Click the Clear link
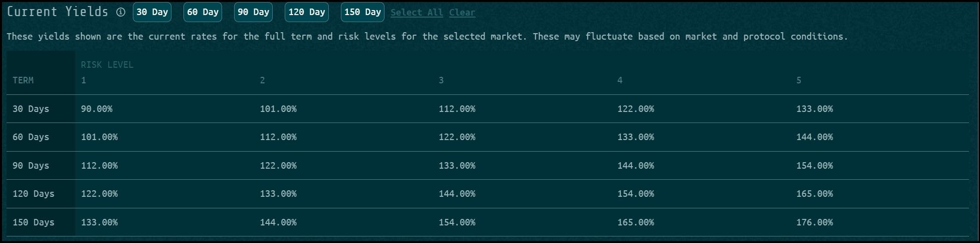This screenshot has width=980, height=243. coord(462,13)
